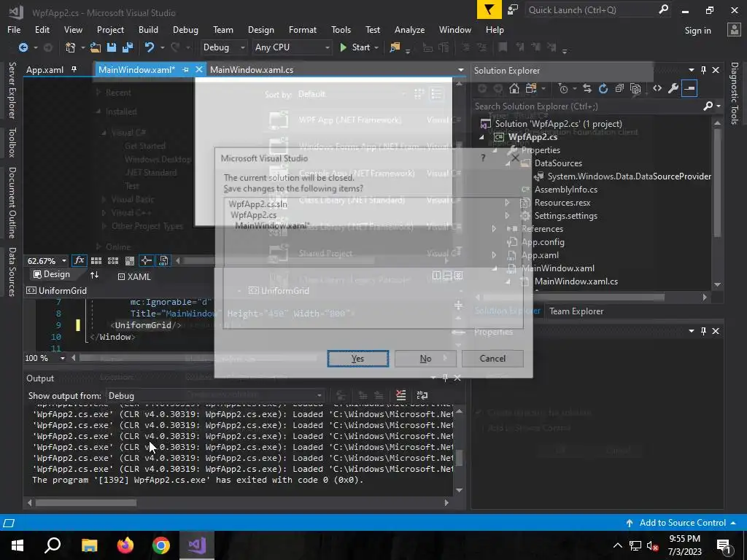Image resolution: width=747 pixels, height=560 pixels.
Task: Click Cancel in save changes dialog
Action: click(492, 359)
